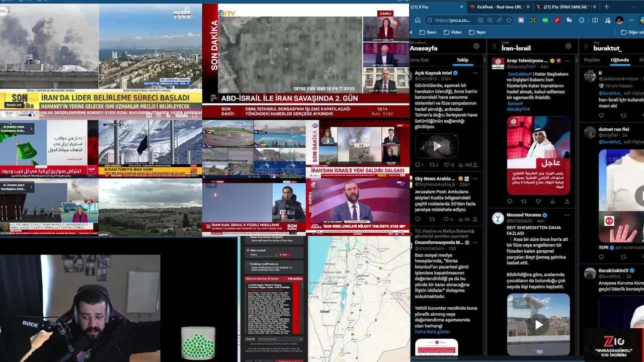Screen dimensions: 644x362
Task: Click zoom magnifier icon in address bar
Action: 490,20
